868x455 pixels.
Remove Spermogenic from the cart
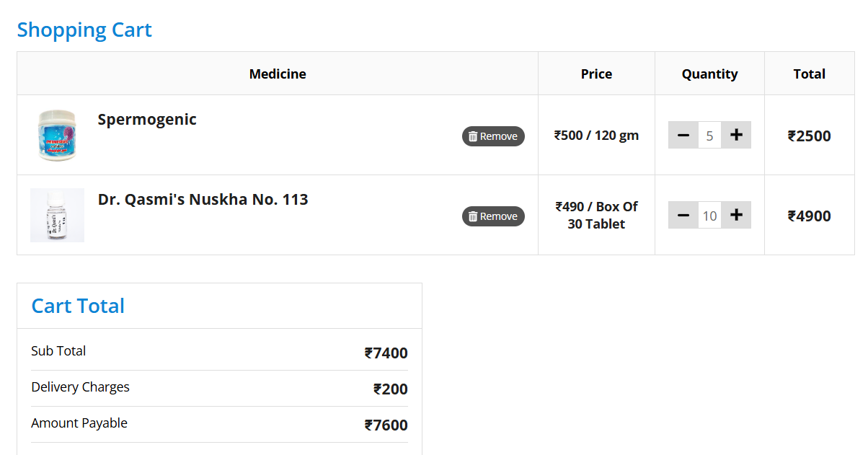pyautogui.click(x=493, y=136)
